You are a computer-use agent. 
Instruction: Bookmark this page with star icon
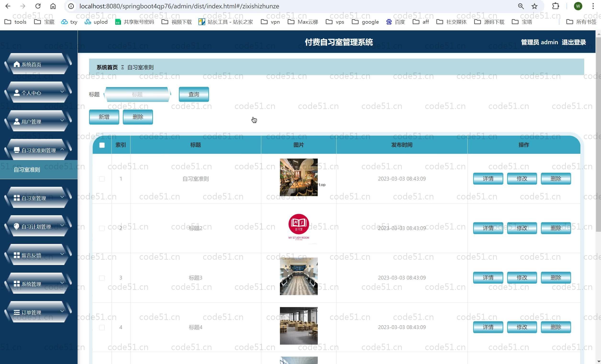534,6
